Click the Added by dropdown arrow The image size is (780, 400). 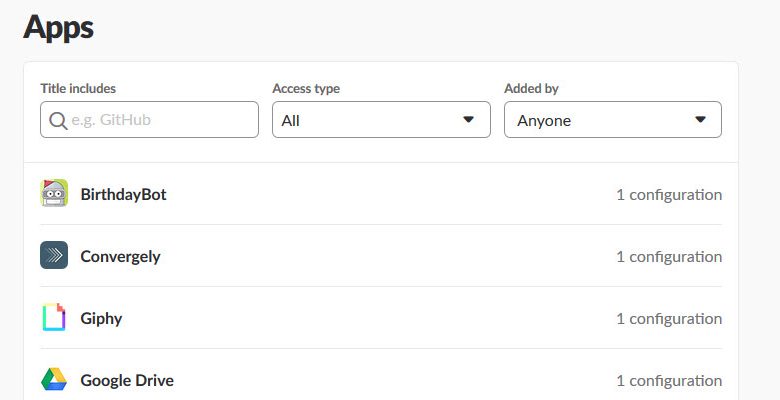pyautogui.click(x=700, y=120)
